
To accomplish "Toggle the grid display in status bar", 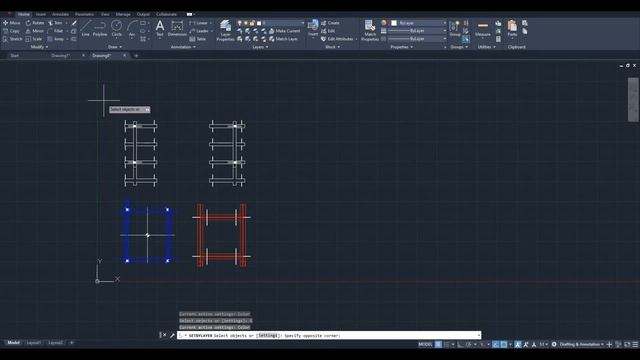I will (x=438, y=344).
